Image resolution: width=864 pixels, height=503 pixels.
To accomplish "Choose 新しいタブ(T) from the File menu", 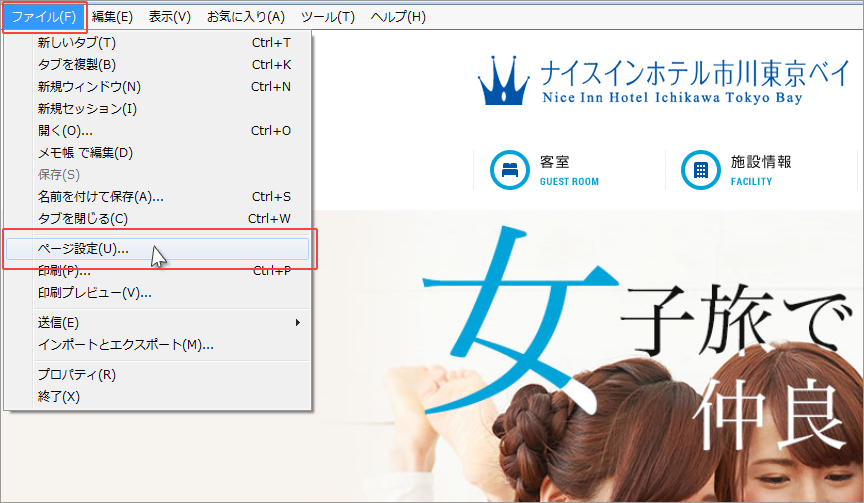I will click(x=158, y=42).
